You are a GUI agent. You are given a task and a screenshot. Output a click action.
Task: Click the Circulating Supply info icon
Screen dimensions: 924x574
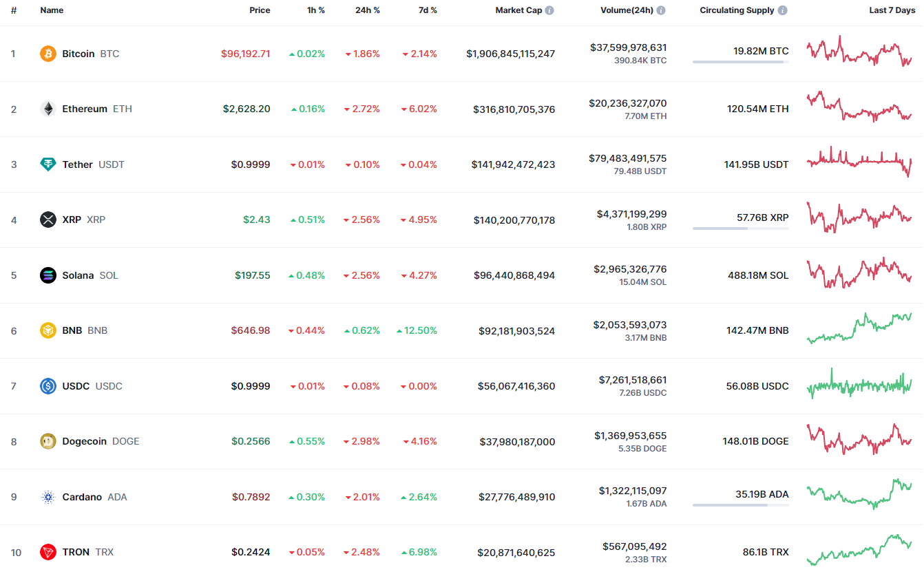(x=783, y=10)
